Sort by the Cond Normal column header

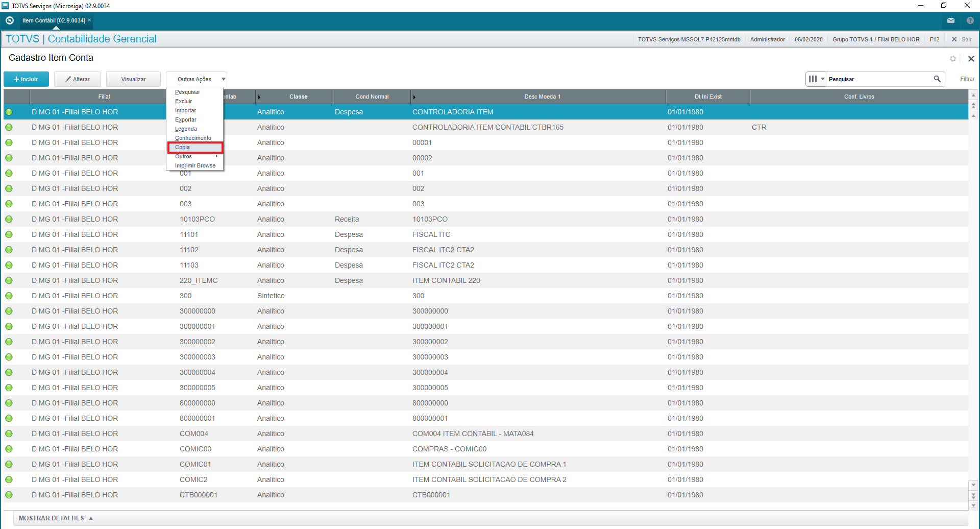point(372,97)
